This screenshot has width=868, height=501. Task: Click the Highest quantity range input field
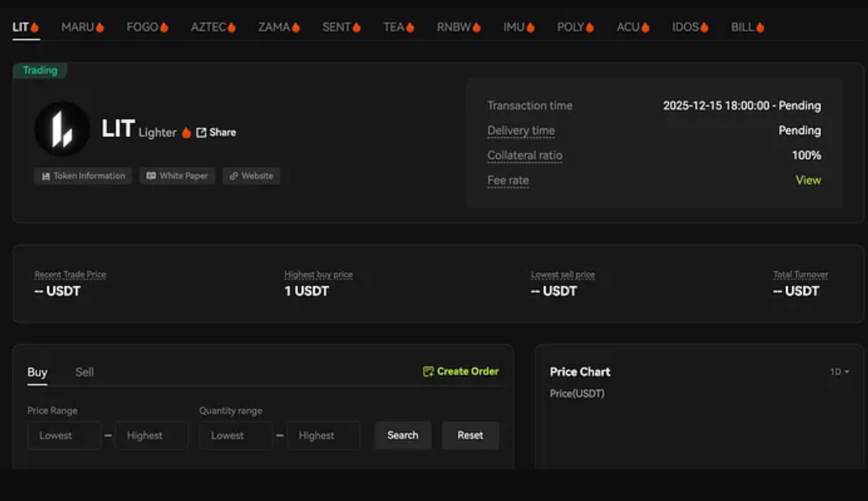coord(323,435)
